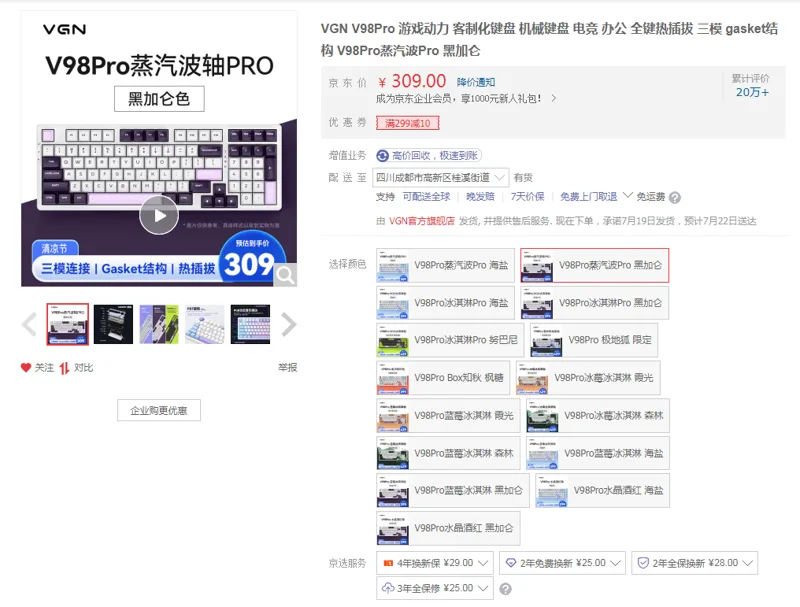
Task: Show previous product thumbnails with left arrow
Action: click(29, 324)
